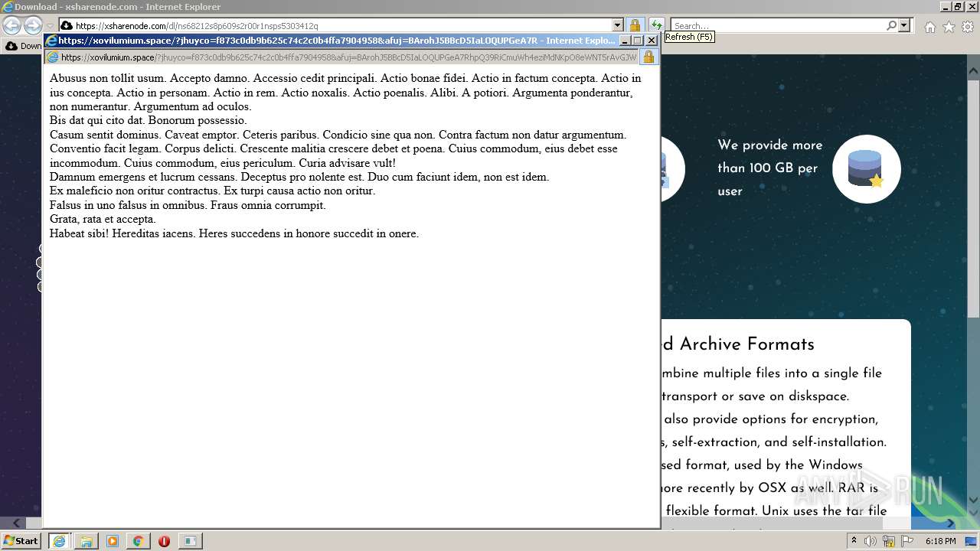This screenshot has width=980, height=551.
Task: Click 'Grata, rata et accepta.' line
Action: click(x=103, y=219)
